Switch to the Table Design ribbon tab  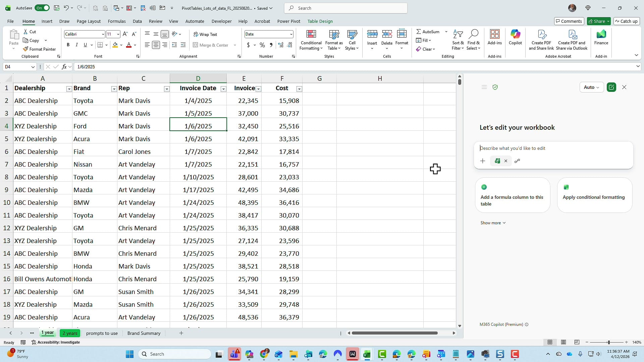(x=320, y=21)
